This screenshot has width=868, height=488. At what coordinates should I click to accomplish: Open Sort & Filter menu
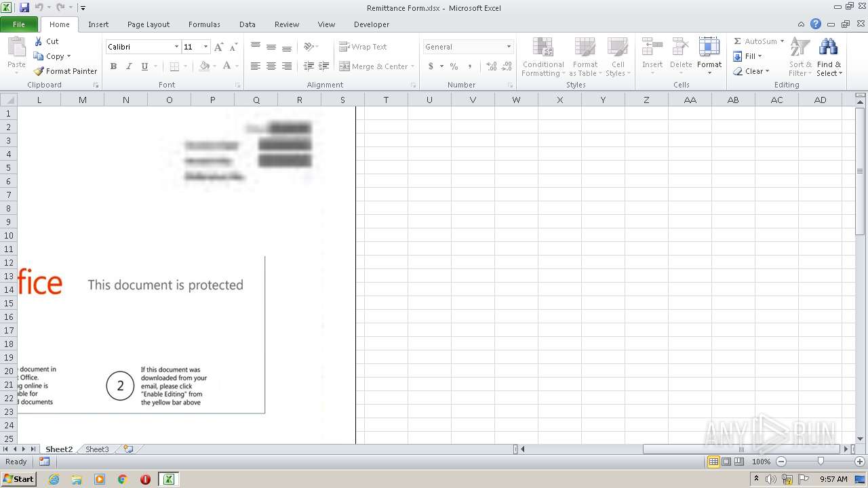(x=800, y=57)
